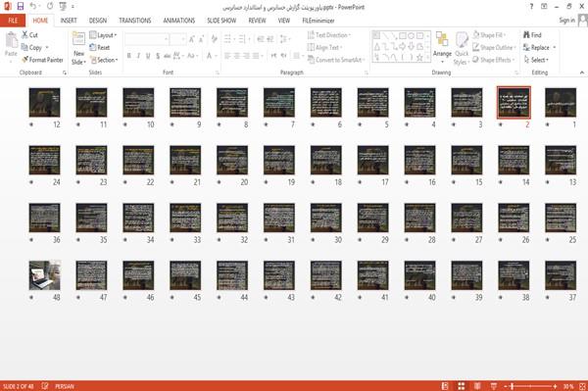
Task: Open Shape Outline dropdown
Action: click(x=495, y=47)
